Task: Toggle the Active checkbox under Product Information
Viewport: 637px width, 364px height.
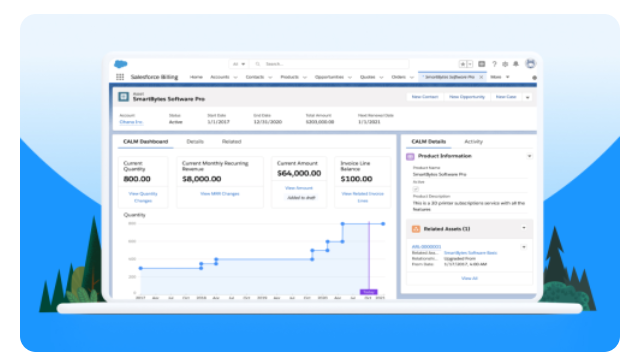Action: point(416,189)
